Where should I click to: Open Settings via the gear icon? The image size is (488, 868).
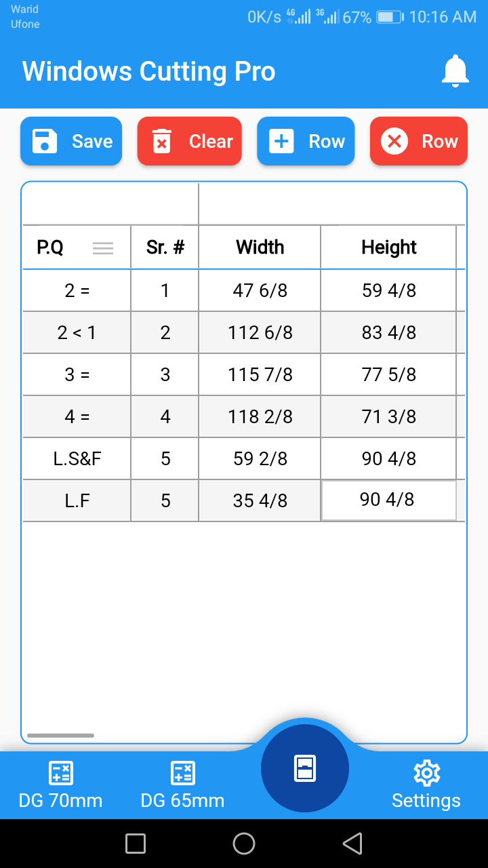[426, 785]
